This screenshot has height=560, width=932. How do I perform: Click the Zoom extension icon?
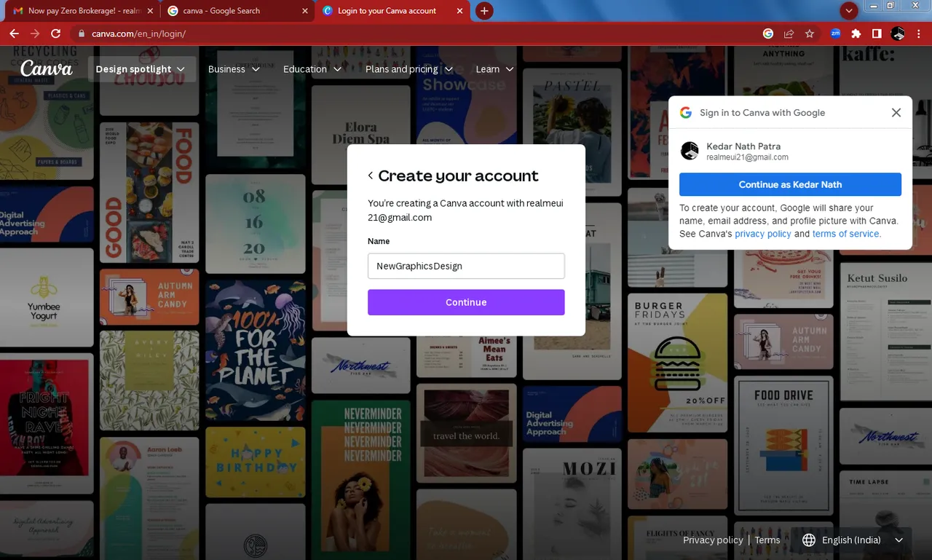pos(835,33)
